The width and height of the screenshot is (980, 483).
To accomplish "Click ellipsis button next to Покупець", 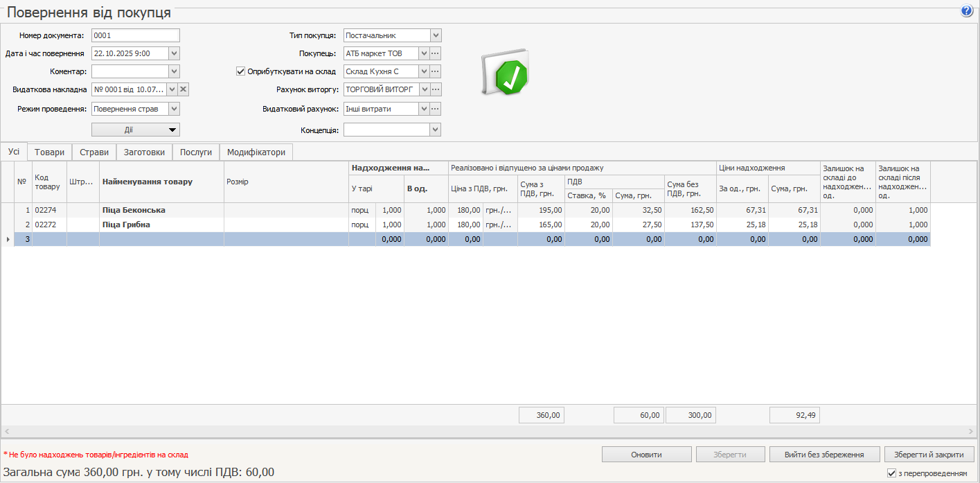I will (x=436, y=53).
